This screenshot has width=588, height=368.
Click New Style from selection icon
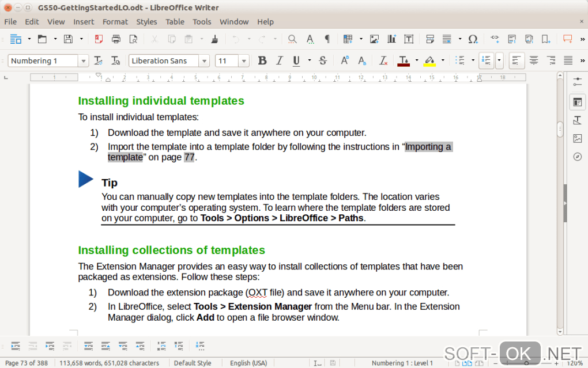click(x=115, y=60)
